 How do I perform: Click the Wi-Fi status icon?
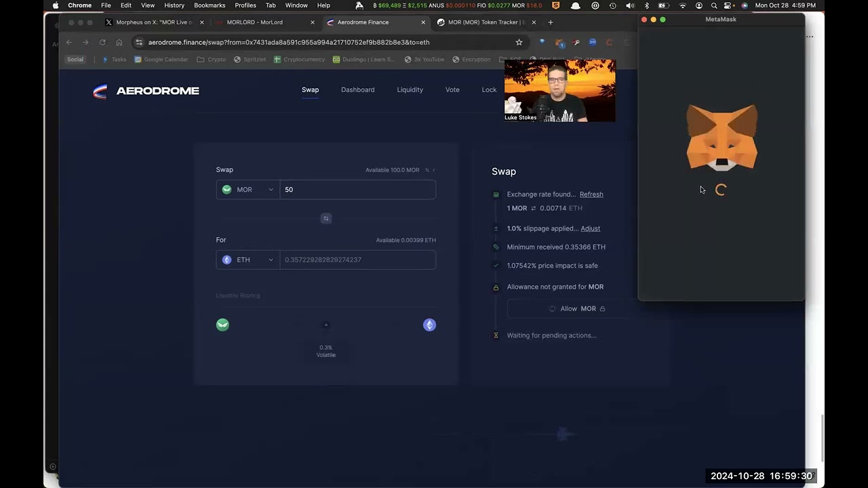(683, 5)
